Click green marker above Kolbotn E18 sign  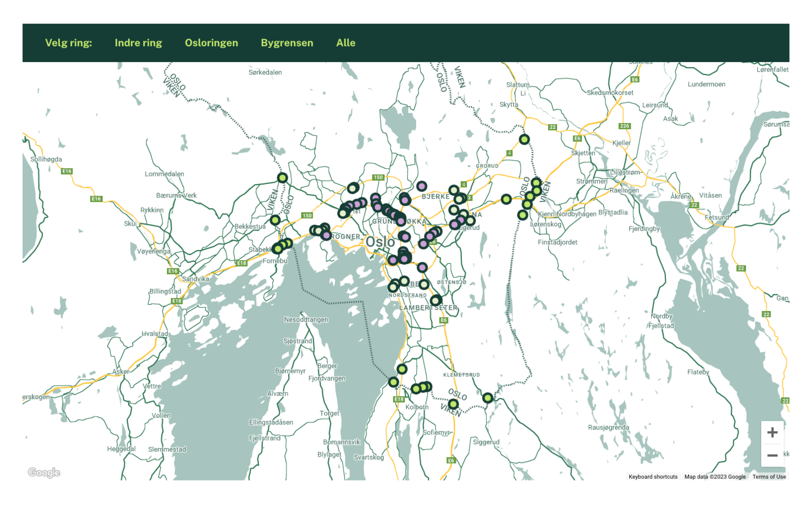pyautogui.click(x=393, y=382)
